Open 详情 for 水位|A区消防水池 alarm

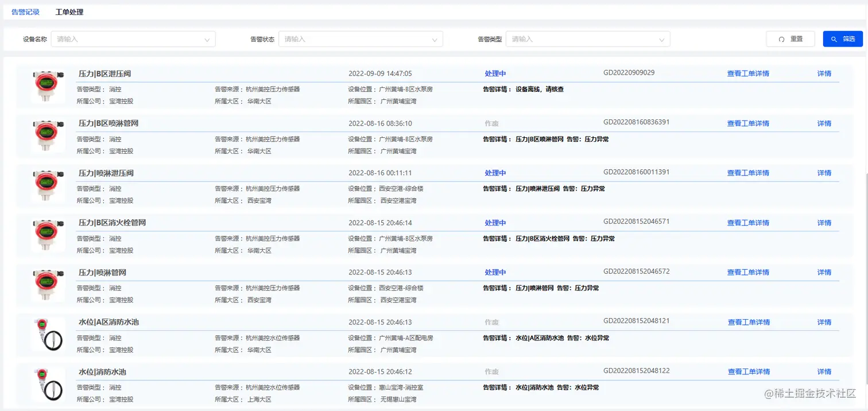click(824, 322)
